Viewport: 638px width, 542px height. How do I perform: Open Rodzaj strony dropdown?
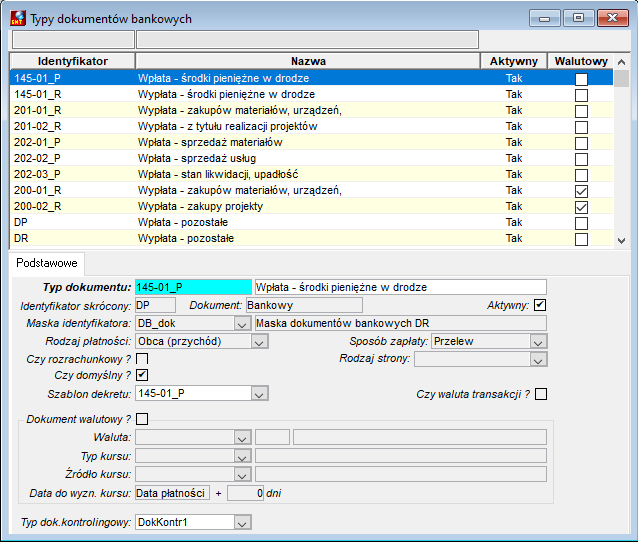tap(538, 360)
